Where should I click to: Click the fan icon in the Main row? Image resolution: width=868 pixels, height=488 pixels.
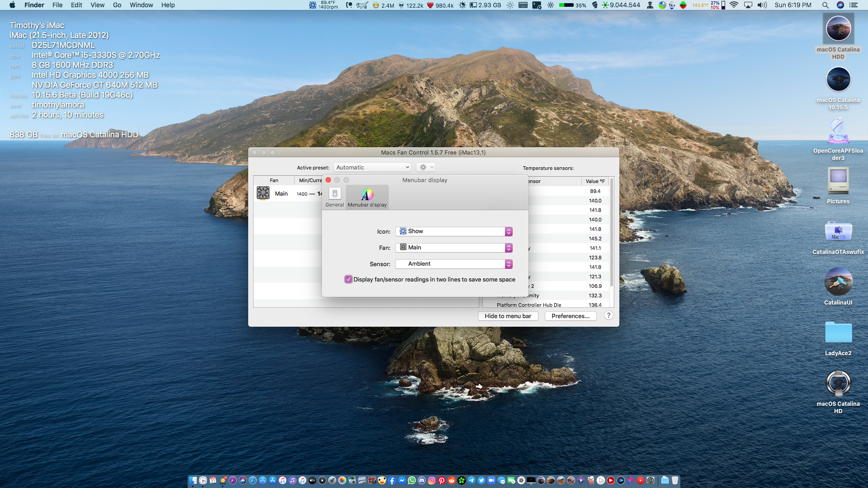pyautogui.click(x=263, y=193)
